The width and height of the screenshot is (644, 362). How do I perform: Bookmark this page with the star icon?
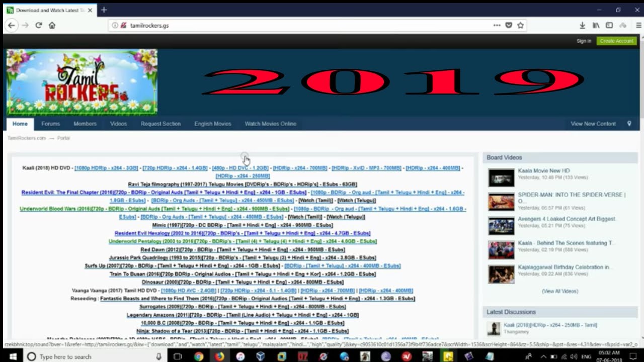click(x=521, y=25)
